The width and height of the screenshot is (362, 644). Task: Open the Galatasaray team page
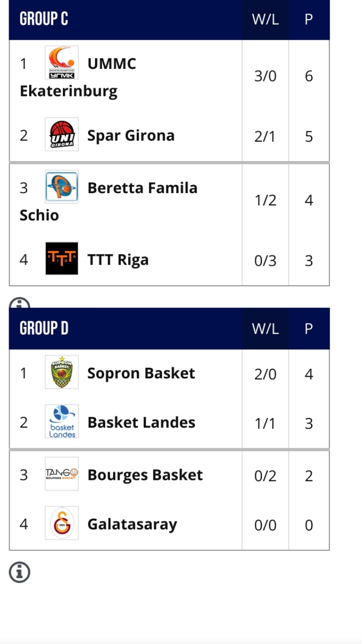click(132, 524)
